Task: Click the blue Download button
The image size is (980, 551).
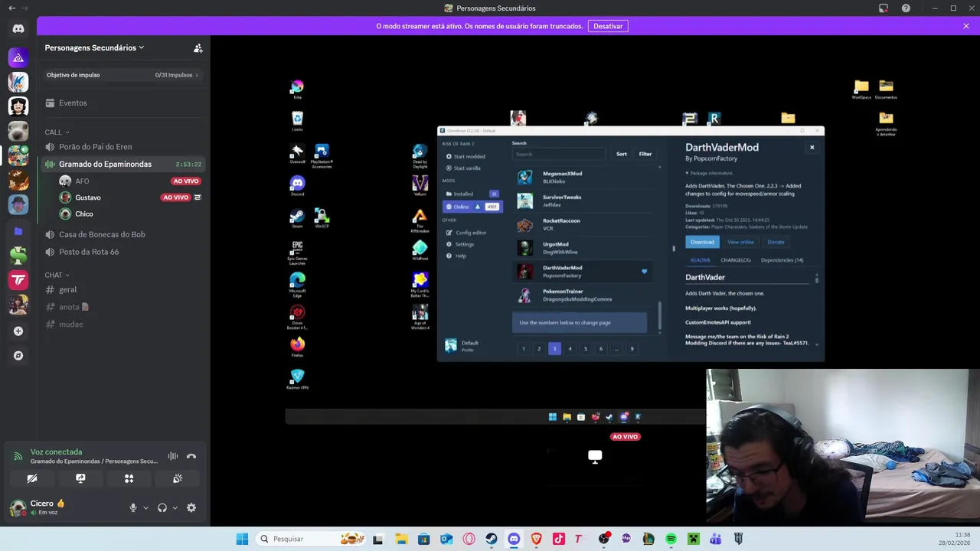Action: (702, 242)
